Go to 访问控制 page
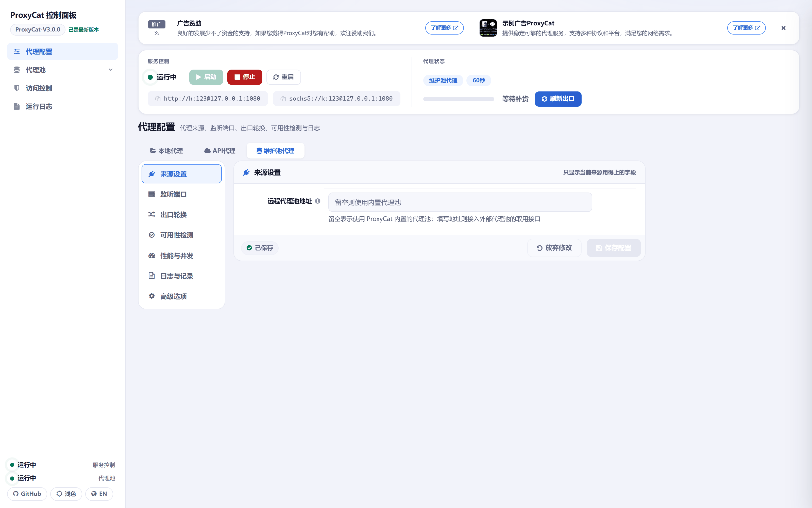 [62, 88]
